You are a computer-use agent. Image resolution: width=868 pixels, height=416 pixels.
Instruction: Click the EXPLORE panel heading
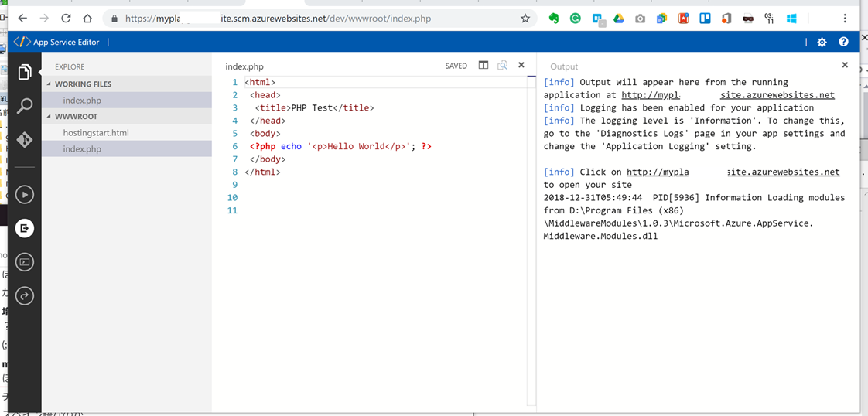click(70, 67)
